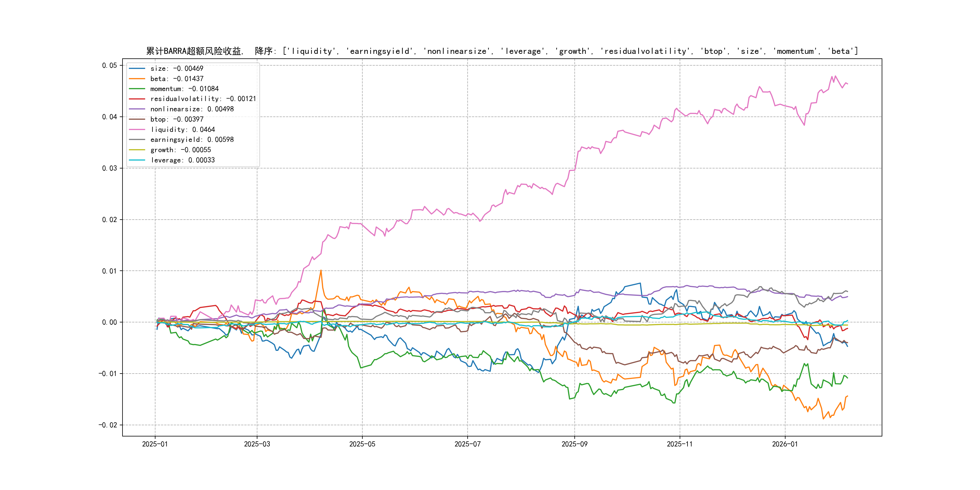Viewport: 980px width, 490px height.
Task: Click the olive growth legend line swatch
Action: (x=137, y=150)
